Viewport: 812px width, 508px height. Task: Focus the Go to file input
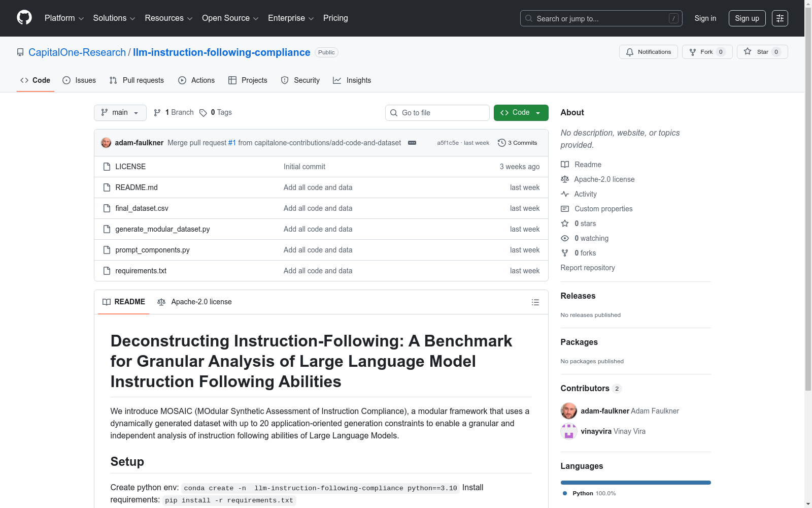coord(437,113)
